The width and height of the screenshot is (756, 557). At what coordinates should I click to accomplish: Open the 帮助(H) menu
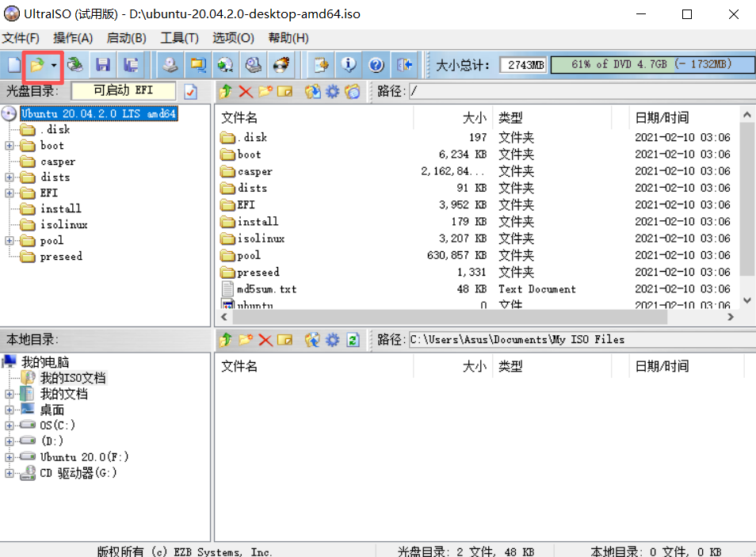(x=288, y=38)
